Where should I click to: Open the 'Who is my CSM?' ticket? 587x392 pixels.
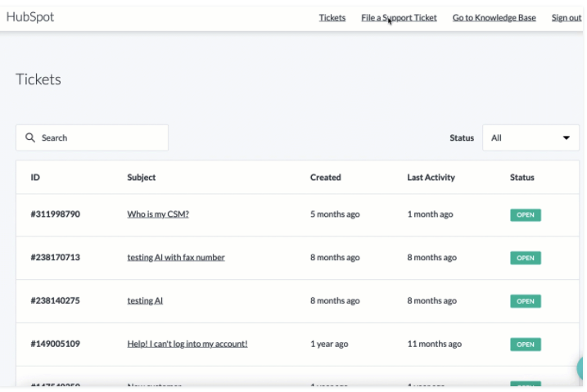click(158, 214)
